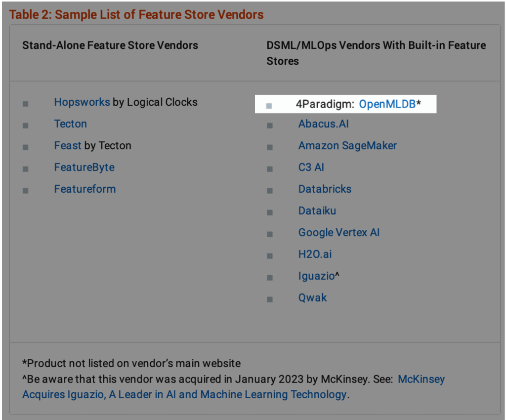
Task: Open the Iguazio vendor link
Action: (316, 276)
